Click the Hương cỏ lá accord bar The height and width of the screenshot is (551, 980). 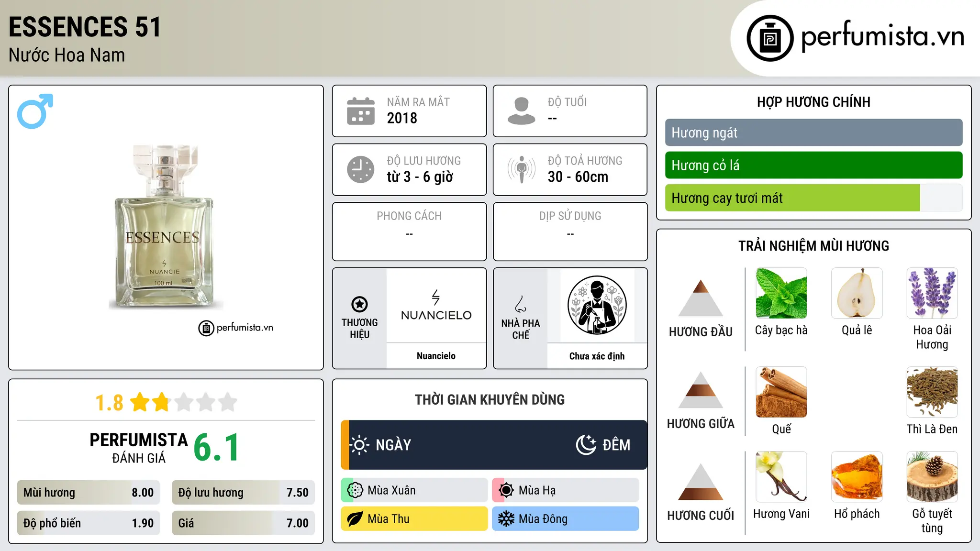click(x=813, y=165)
